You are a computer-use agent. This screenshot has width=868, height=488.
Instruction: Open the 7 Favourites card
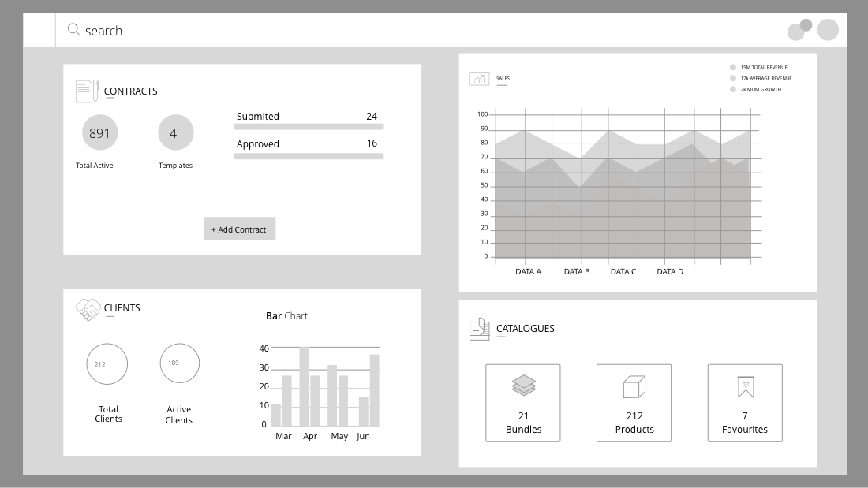pos(744,402)
